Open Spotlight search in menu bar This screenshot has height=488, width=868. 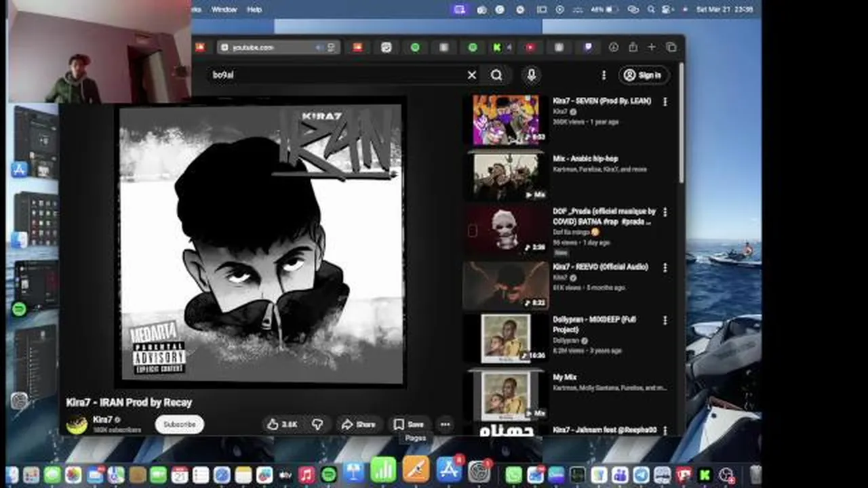651,9
